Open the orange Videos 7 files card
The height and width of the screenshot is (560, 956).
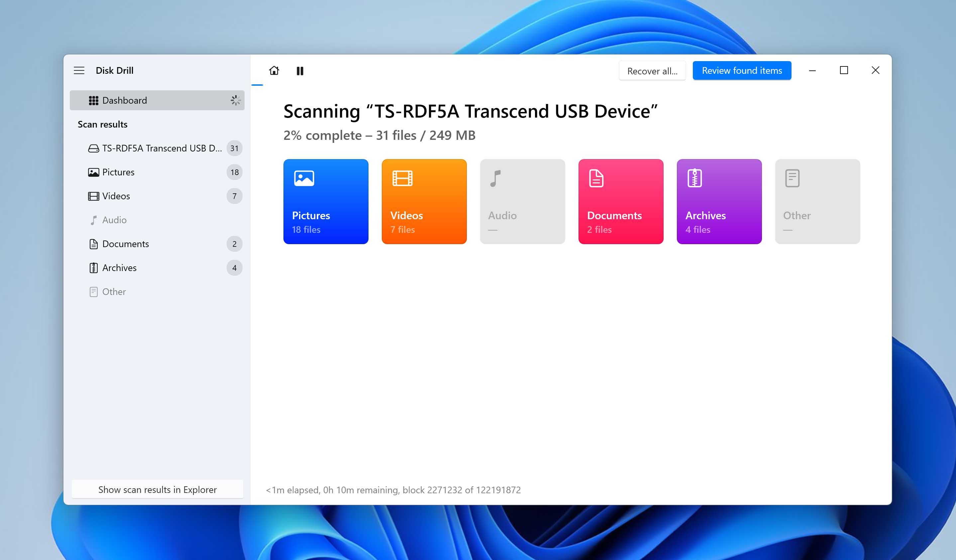pos(424,201)
